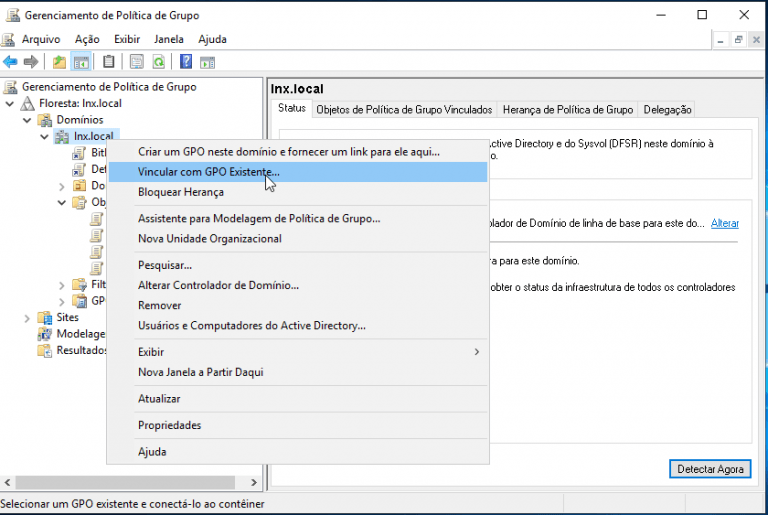This screenshot has width=768, height=515.
Task: Click the app icon in the title bar
Action: pyautogui.click(x=12, y=15)
